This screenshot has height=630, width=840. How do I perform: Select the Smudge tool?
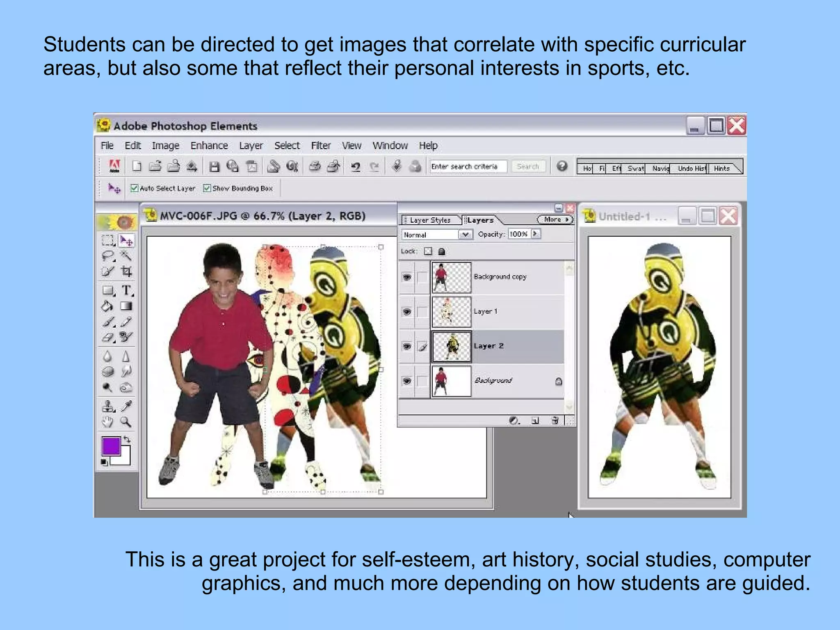tap(126, 372)
